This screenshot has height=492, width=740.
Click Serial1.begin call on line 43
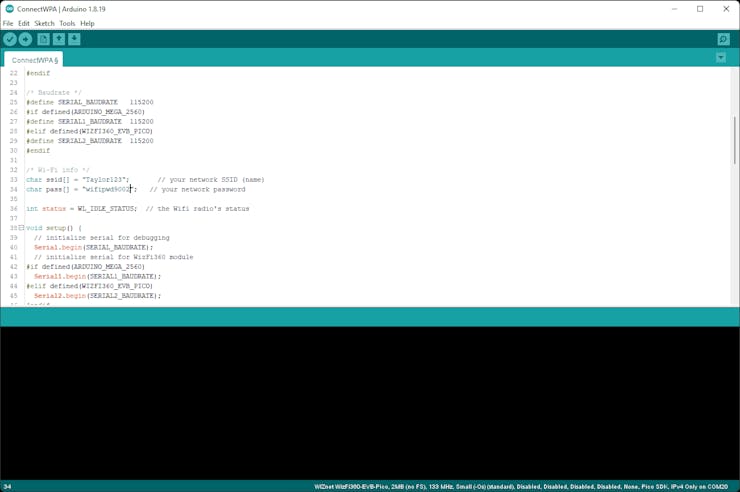pyautogui.click(x=97, y=276)
